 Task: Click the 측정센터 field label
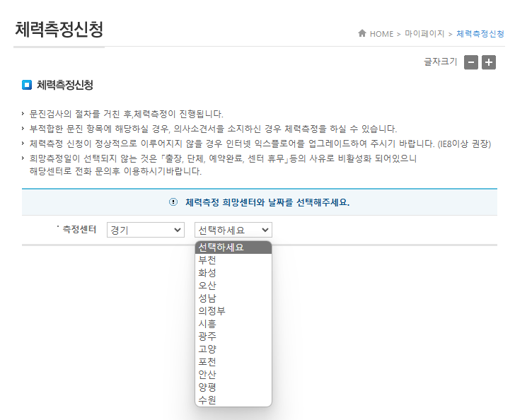tap(79, 229)
